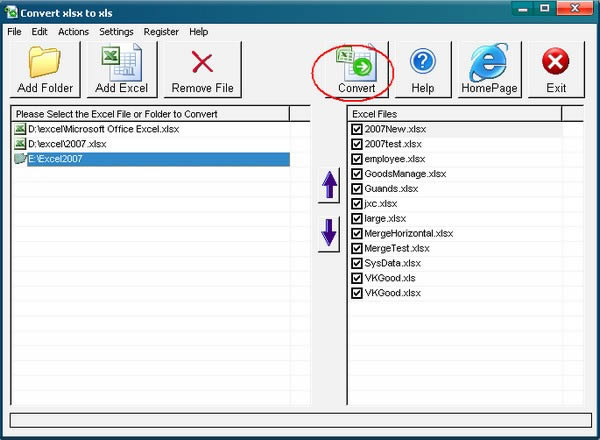
Task: Maximize the Convert xlsx to xls window
Action: 545,8
